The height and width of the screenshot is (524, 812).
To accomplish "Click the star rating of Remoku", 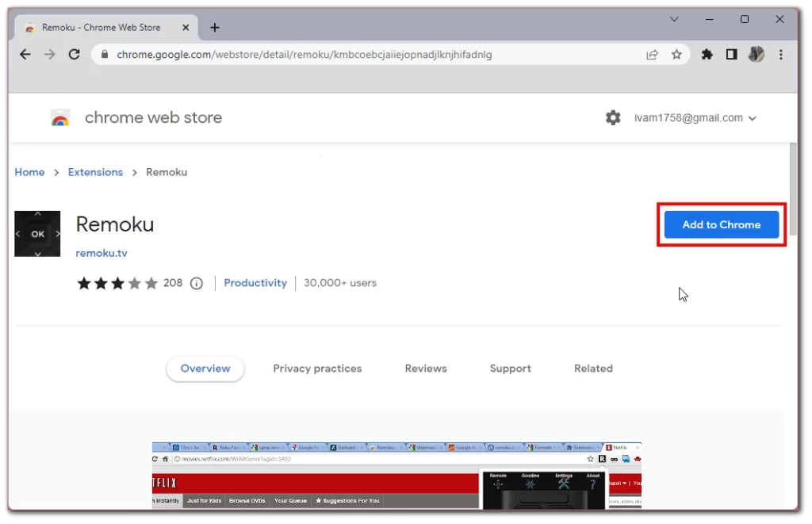I will (117, 283).
